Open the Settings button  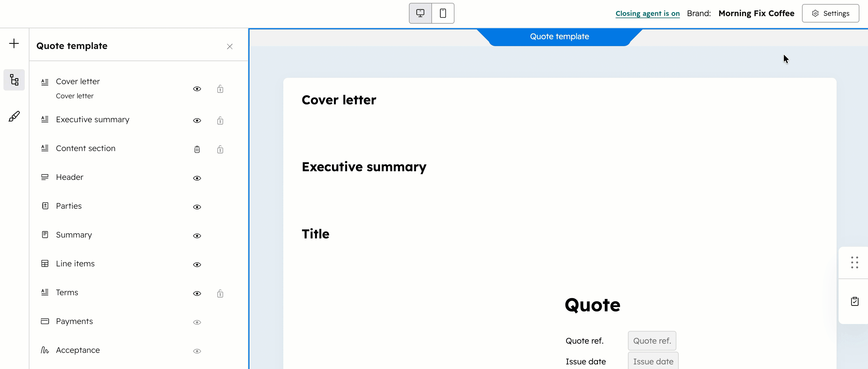(830, 14)
